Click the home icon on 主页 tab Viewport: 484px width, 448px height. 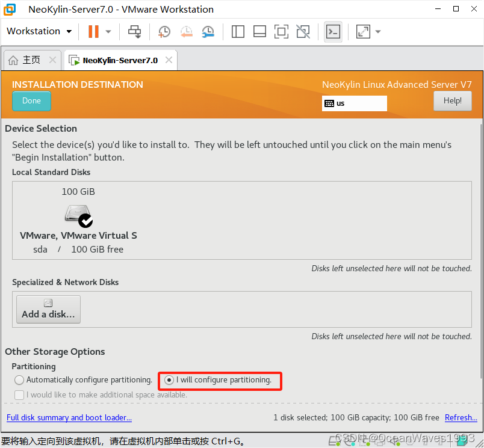pos(13,60)
